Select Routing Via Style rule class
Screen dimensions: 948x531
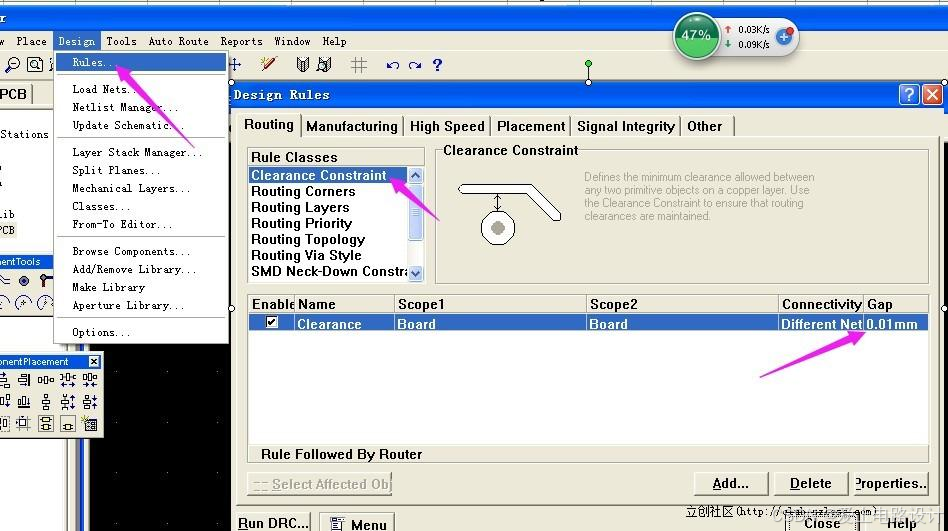point(329,255)
